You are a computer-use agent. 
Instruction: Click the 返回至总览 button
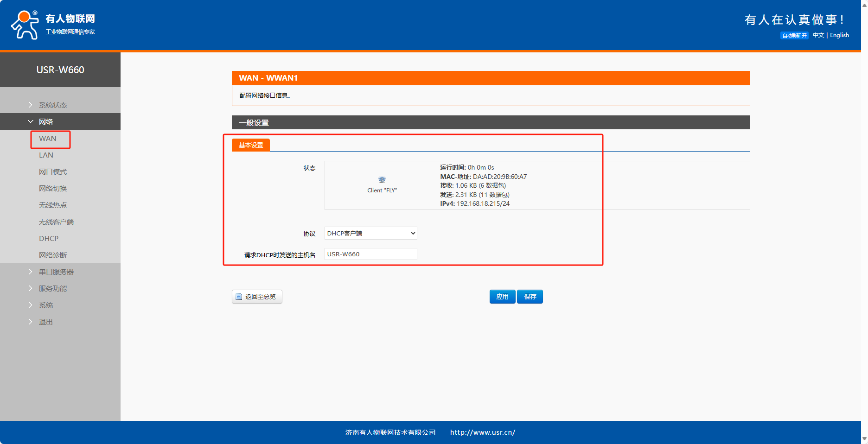tap(257, 297)
